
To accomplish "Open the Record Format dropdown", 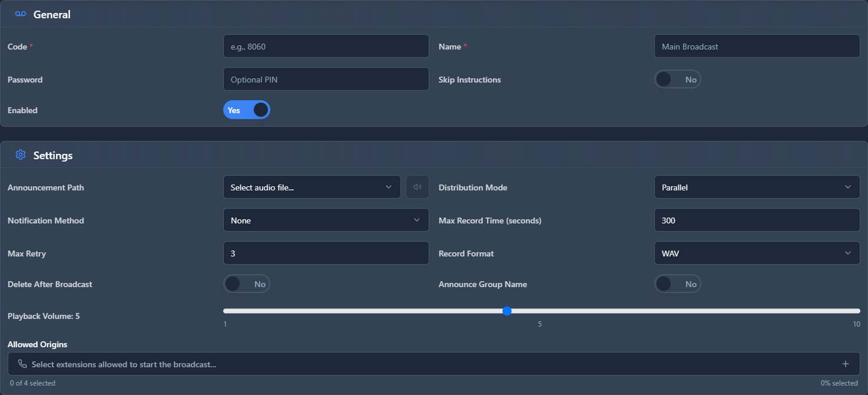I will tap(757, 253).
